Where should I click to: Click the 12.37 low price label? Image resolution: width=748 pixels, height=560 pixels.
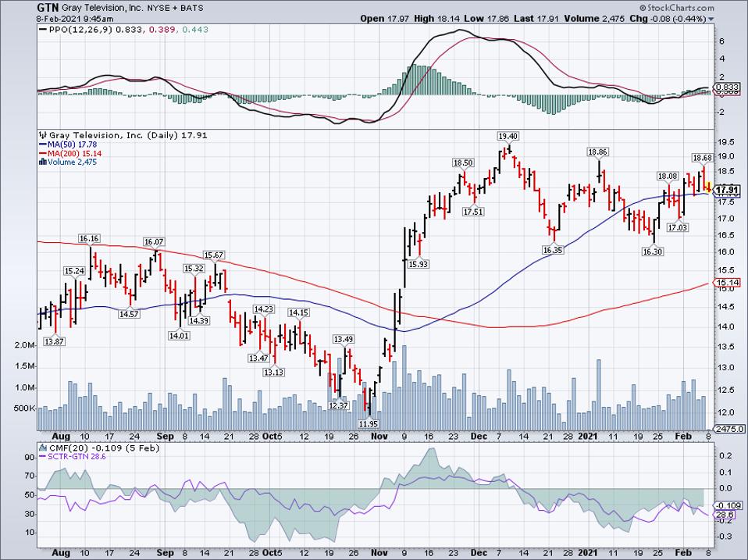pos(339,405)
